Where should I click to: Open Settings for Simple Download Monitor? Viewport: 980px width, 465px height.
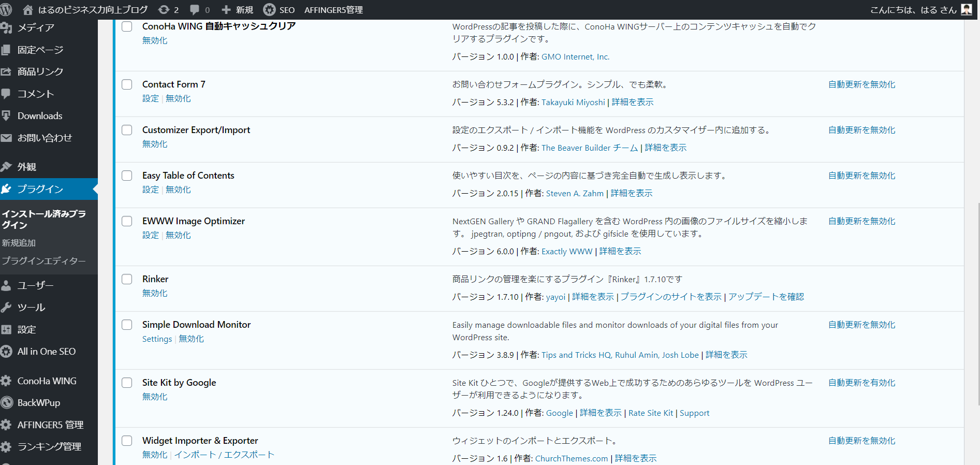[157, 339]
